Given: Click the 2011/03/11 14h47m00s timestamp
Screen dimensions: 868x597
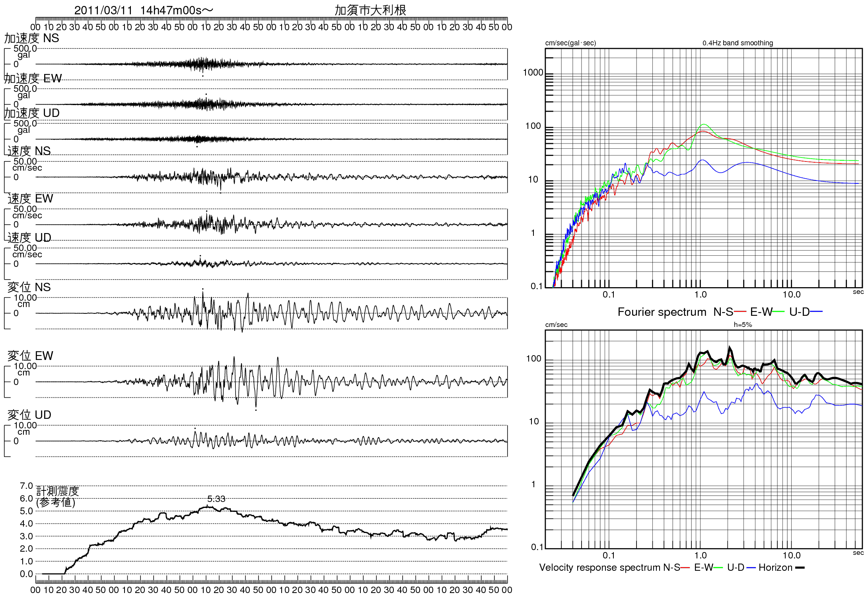Looking at the screenshot, I should coord(143,10).
